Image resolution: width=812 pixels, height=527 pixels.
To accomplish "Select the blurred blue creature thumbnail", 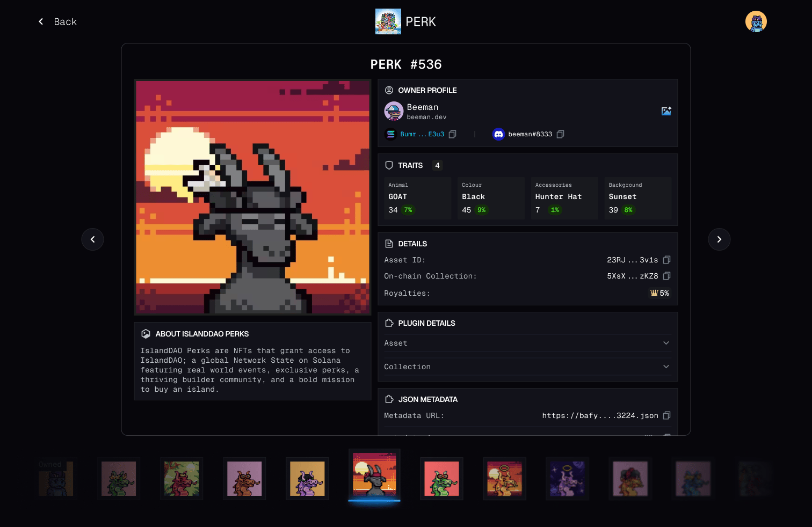I will pos(693,479).
